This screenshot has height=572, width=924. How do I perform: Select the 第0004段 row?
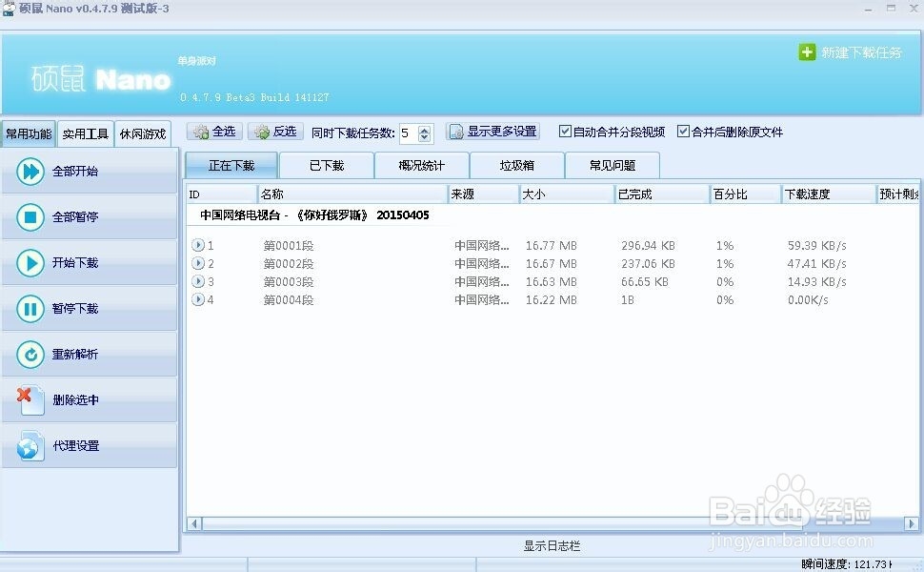552,300
